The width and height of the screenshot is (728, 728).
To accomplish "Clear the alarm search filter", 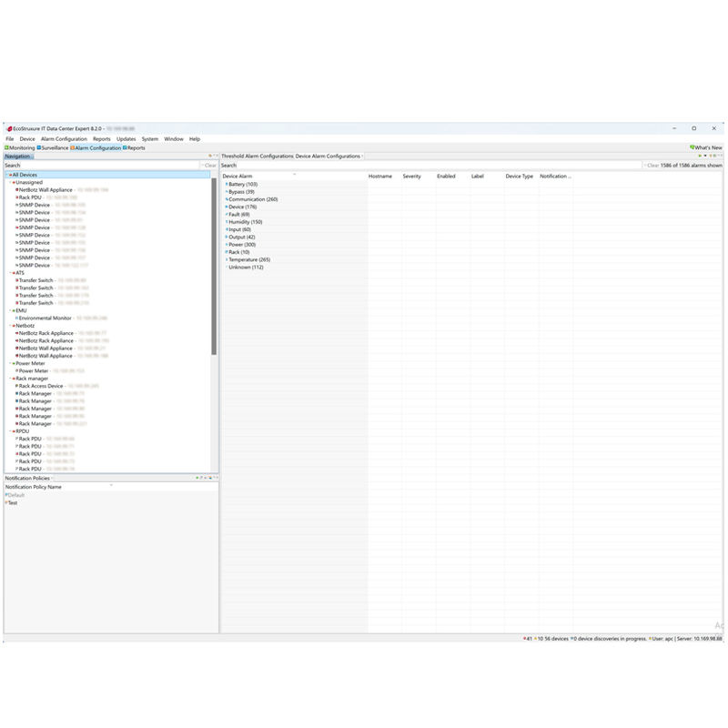I will [652, 166].
